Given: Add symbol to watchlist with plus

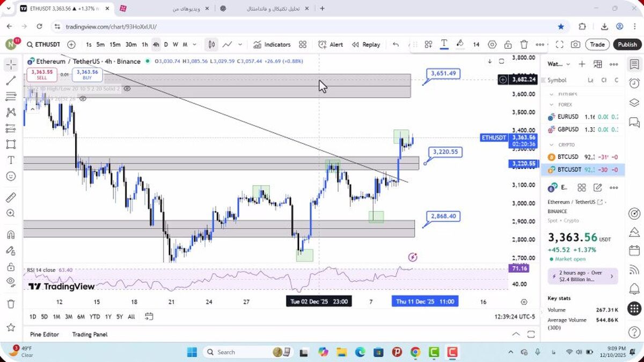Looking at the screenshot, I should coord(582,64).
